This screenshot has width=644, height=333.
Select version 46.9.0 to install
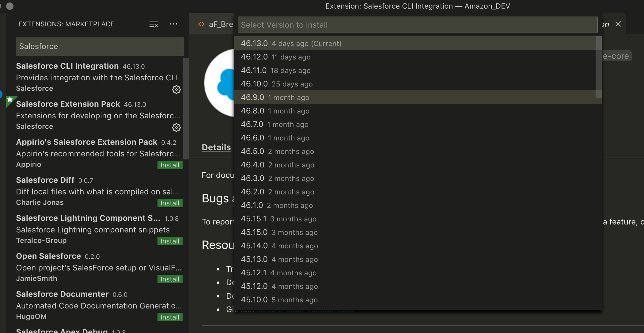point(415,97)
